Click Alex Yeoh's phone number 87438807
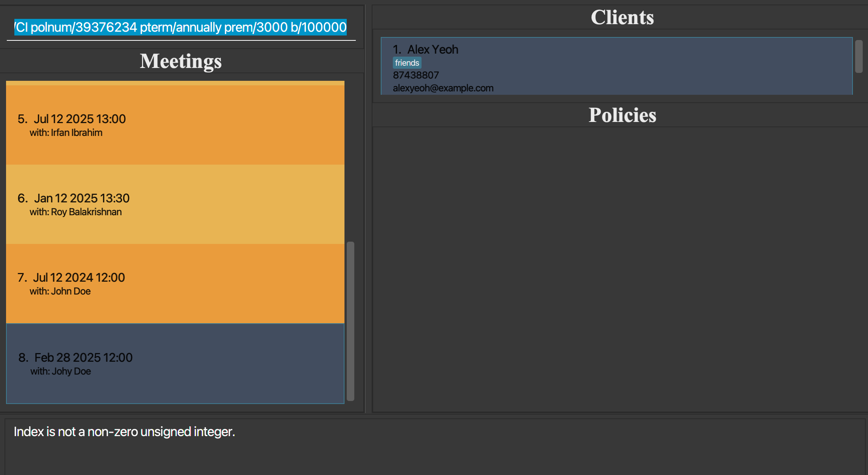868x475 pixels. [415, 75]
